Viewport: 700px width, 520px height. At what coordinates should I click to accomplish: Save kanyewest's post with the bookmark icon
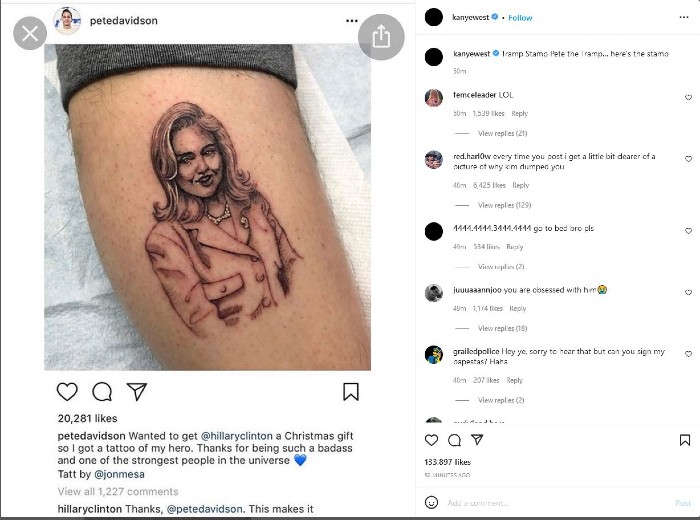(x=685, y=440)
